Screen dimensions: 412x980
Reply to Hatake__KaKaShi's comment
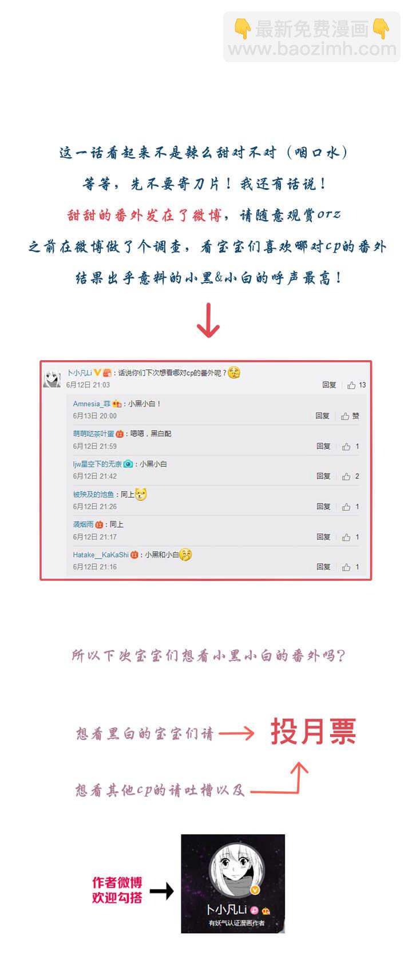324,567
